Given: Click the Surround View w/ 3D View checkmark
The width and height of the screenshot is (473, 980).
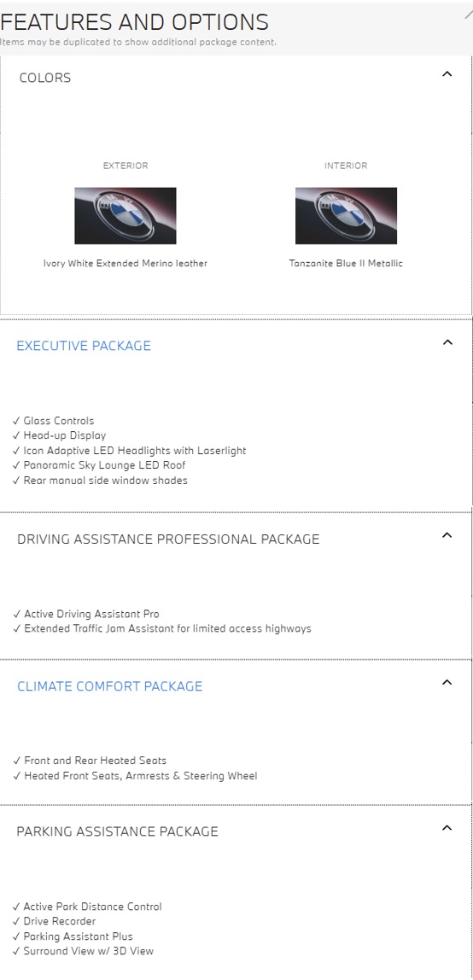Looking at the screenshot, I should click(16, 951).
